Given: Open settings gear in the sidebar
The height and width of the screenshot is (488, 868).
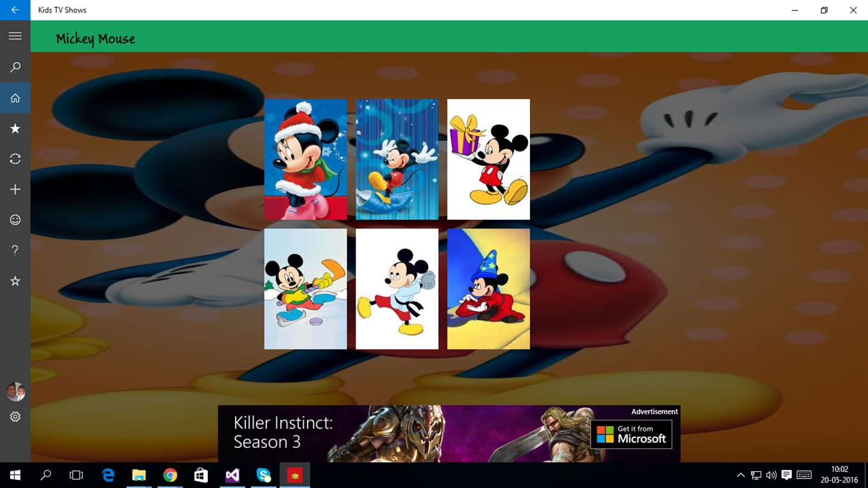Looking at the screenshot, I should click(15, 417).
